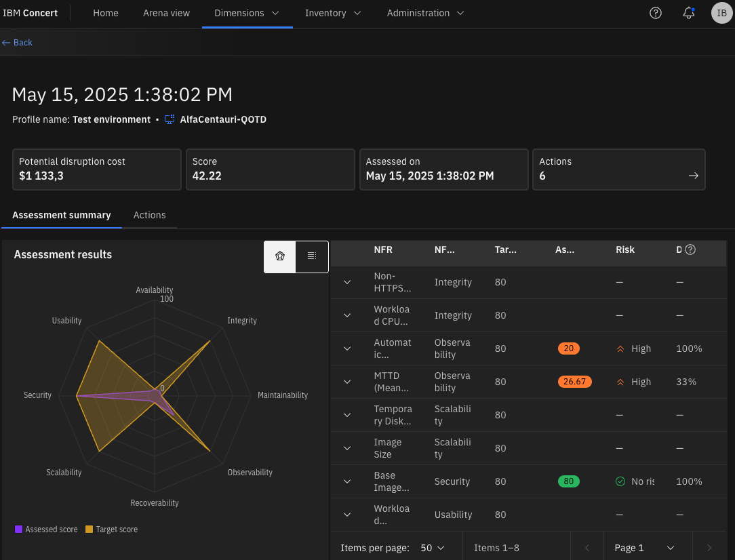Click the orange 20 score badge
The image size is (735, 560).
click(x=569, y=348)
